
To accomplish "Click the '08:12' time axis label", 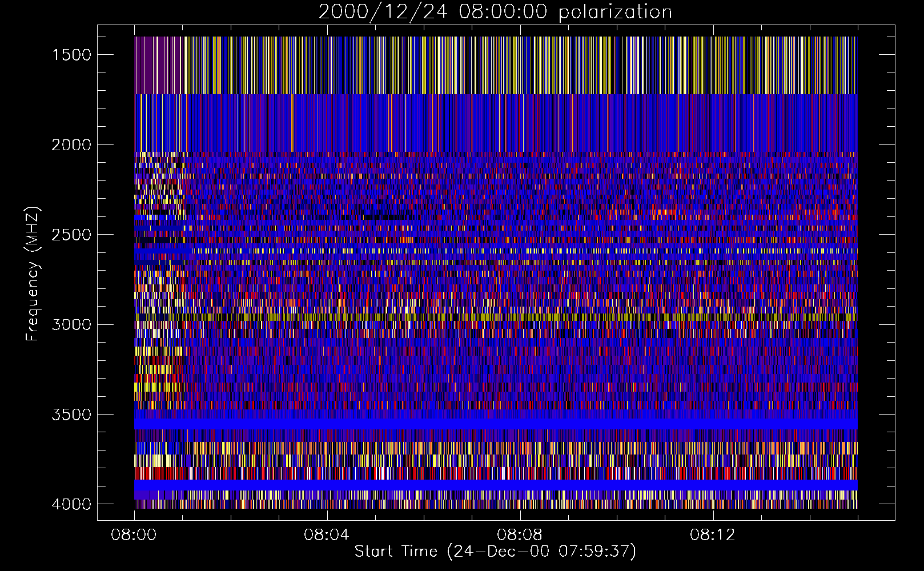I will pyautogui.click(x=713, y=535).
